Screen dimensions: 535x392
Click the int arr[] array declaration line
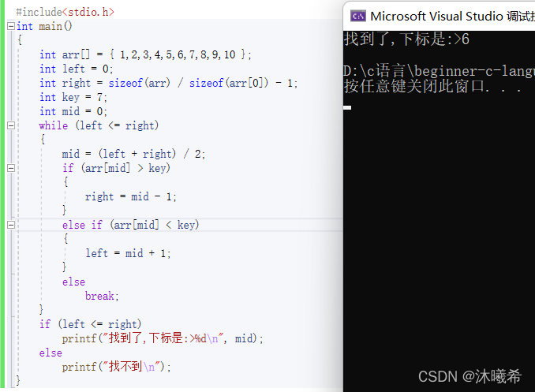pyautogui.click(x=145, y=54)
